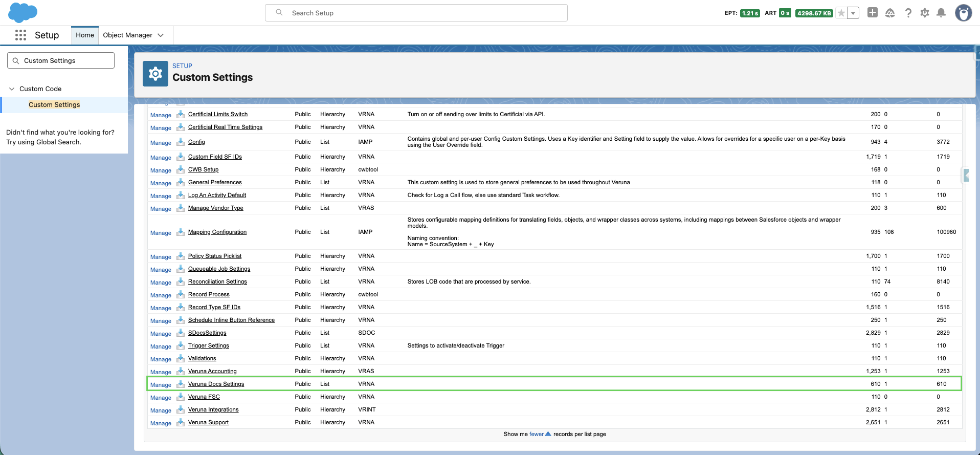
Task: Click the VRINT namespace prefix cell
Action: click(367, 409)
